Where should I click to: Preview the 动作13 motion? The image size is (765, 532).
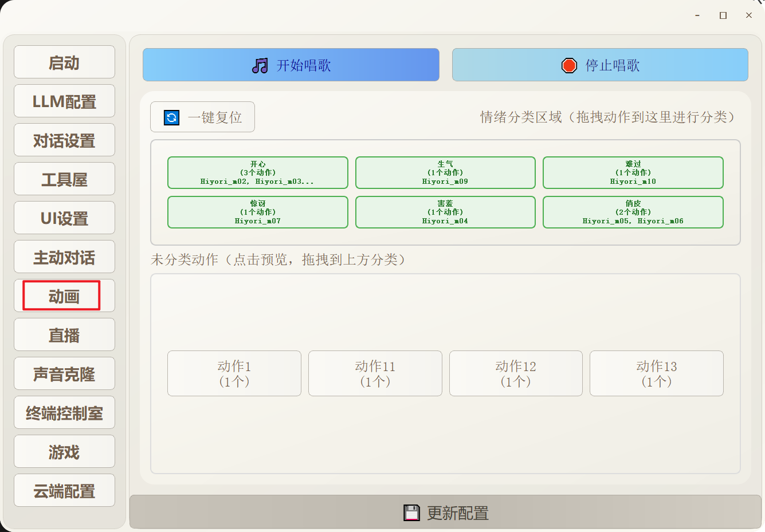656,373
